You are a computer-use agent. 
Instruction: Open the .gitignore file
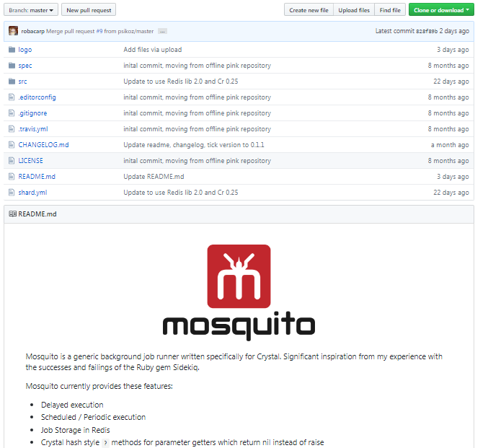pos(32,113)
